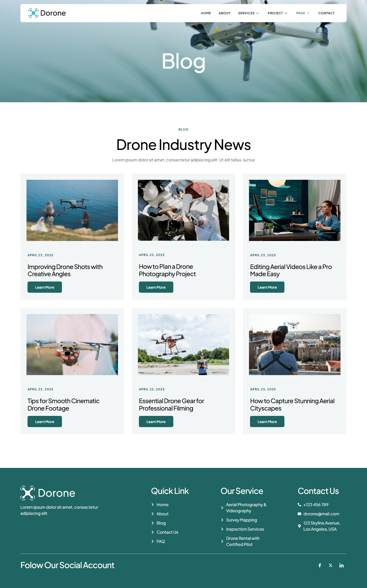Learn More about Essential Drone Gear
Screen dimensions: 367x588
tap(156, 421)
